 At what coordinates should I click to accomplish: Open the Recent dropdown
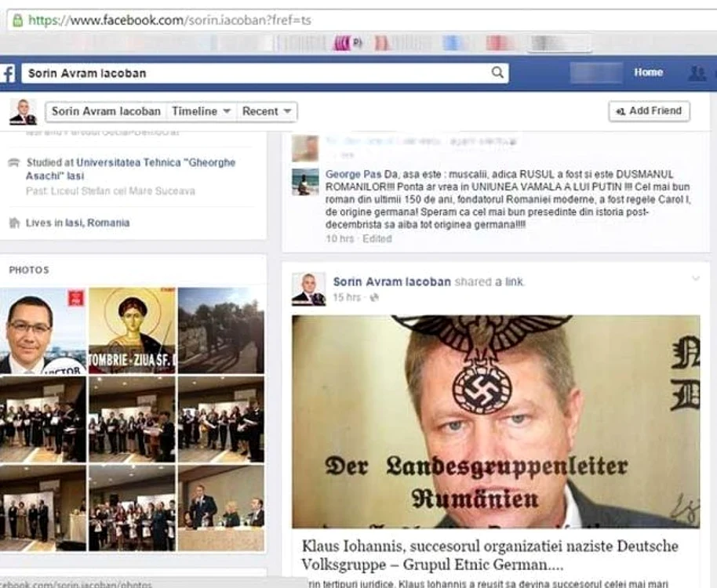[267, 111]
